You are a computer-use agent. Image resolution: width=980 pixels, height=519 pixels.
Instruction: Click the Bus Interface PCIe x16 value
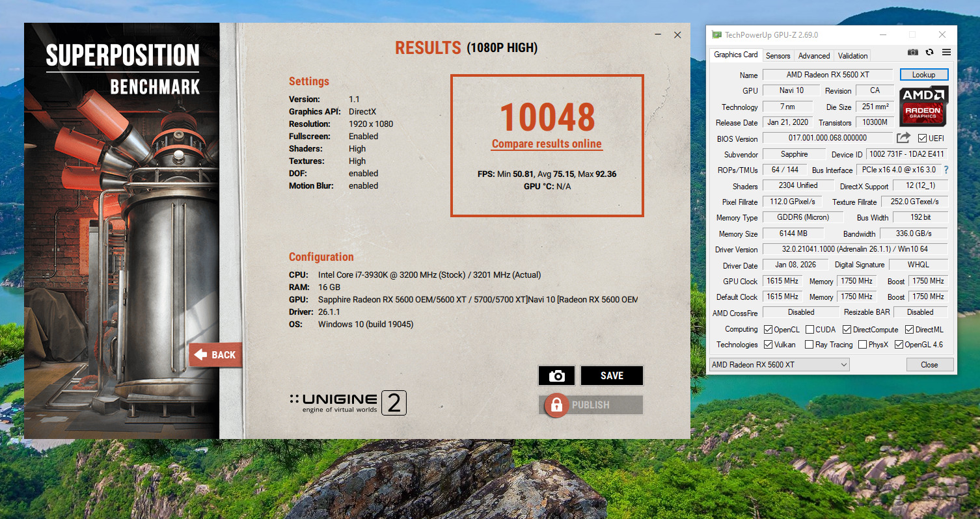[898, 170]
